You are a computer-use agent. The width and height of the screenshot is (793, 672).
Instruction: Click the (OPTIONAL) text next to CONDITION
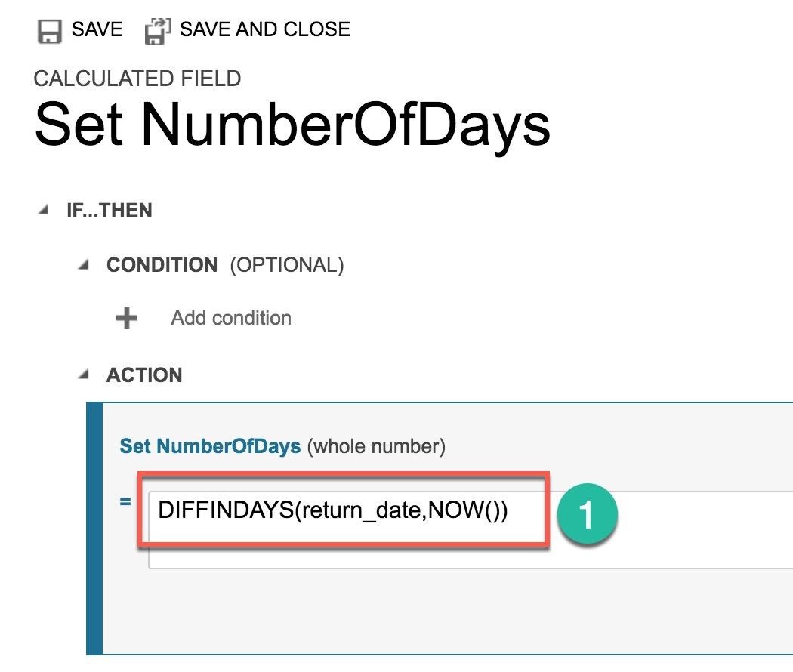[x=287, y=266]
